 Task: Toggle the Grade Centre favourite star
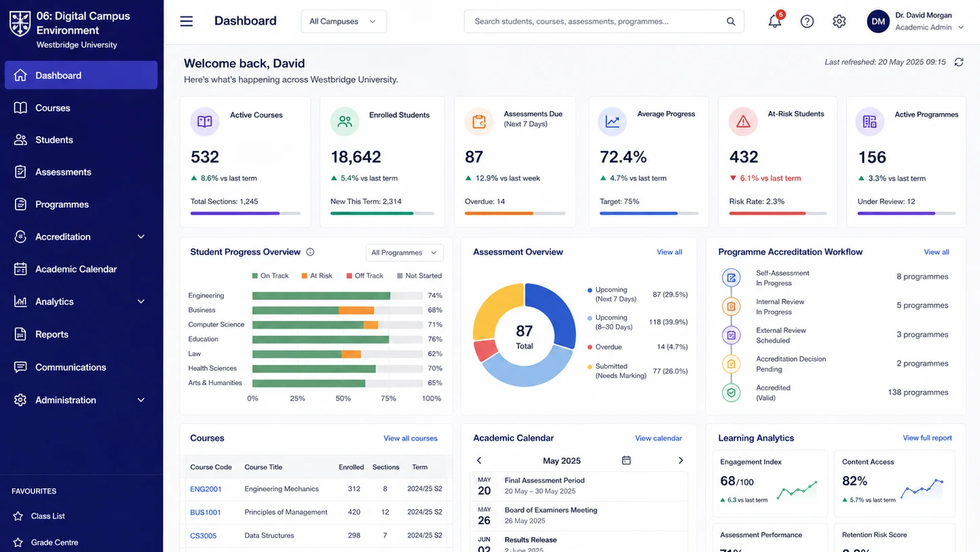(18, 543)
